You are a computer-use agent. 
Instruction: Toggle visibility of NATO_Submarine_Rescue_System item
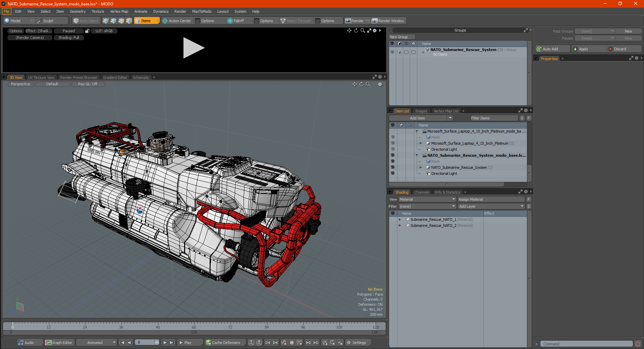392,167
